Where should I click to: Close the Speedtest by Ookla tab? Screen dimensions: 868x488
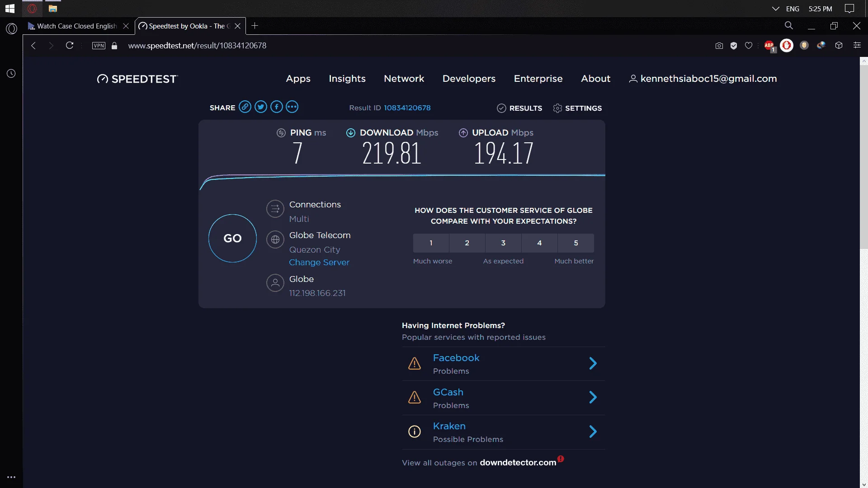coord(237,26)
